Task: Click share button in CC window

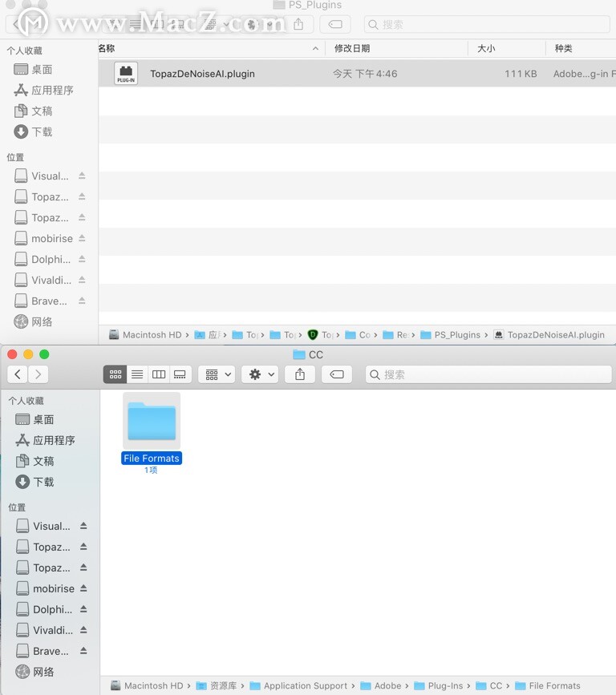Action: coord(300,374)
